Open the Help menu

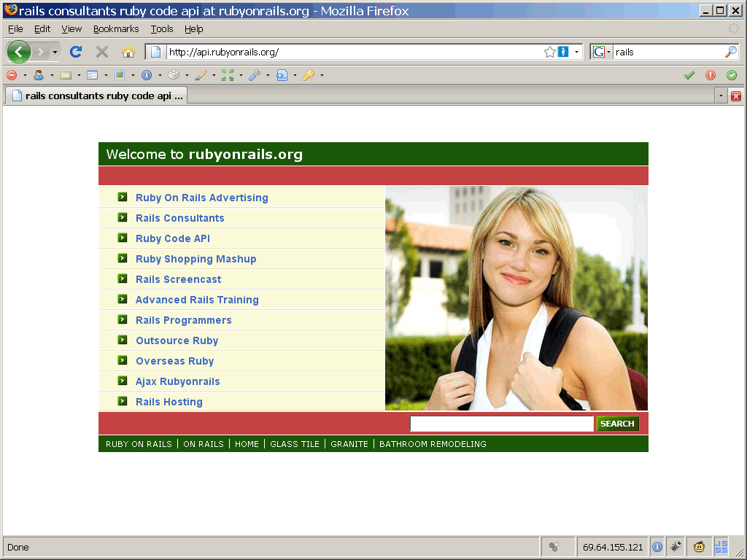(194, 29)
